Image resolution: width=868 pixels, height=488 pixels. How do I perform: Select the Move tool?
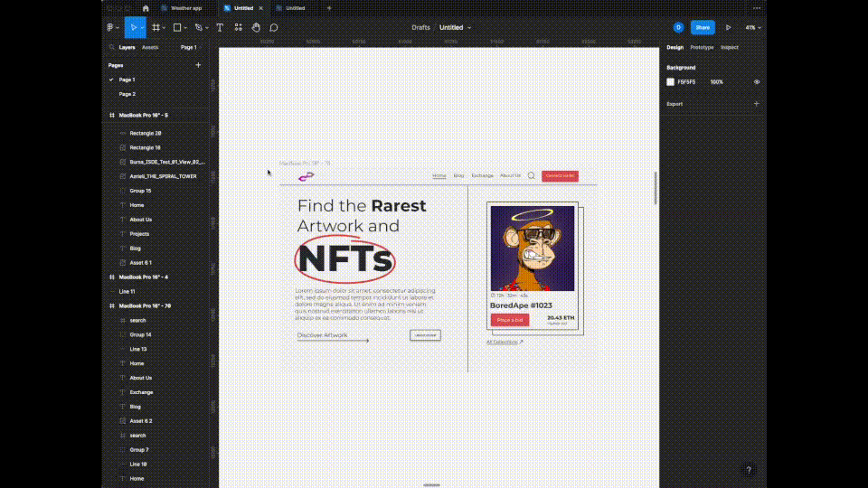coord(133,27)
